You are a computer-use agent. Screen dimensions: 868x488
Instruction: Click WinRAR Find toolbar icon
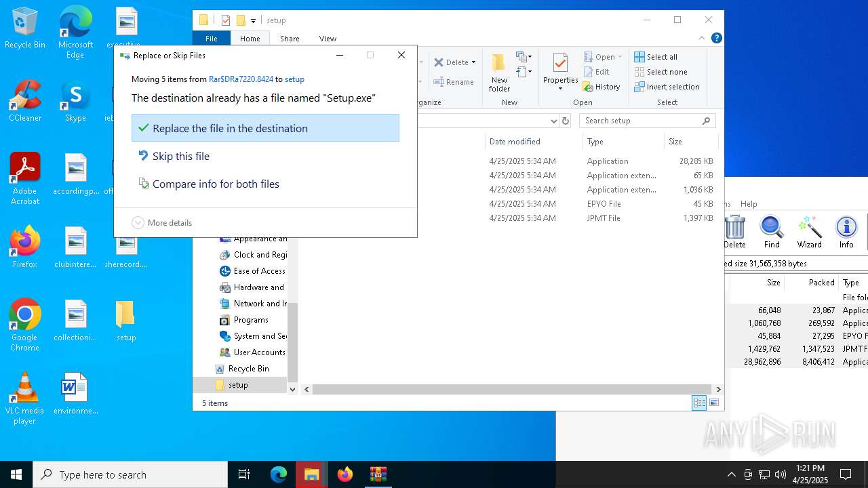point(772,232)
